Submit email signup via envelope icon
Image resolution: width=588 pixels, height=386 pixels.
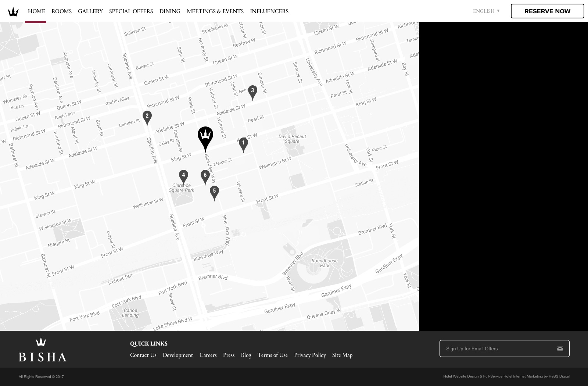point(560,349)
